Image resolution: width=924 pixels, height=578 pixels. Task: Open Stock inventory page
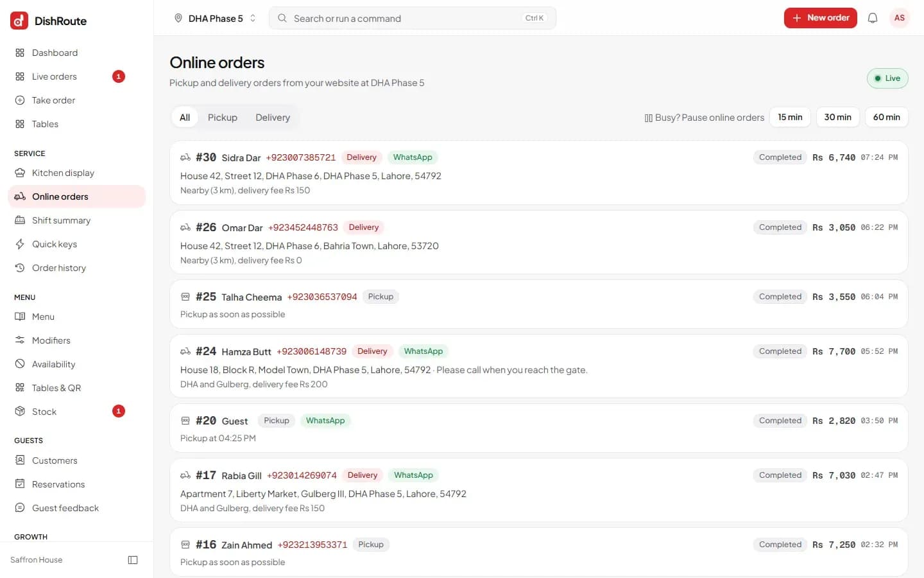pos(77,412)
